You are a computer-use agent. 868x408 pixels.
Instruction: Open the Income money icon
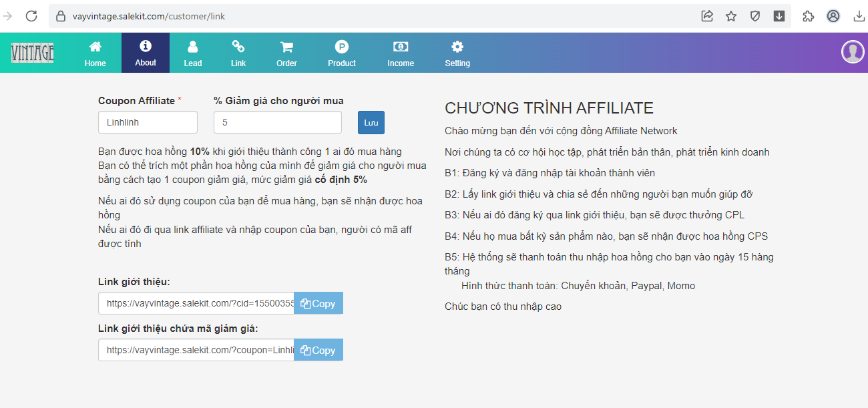(401, 47)
